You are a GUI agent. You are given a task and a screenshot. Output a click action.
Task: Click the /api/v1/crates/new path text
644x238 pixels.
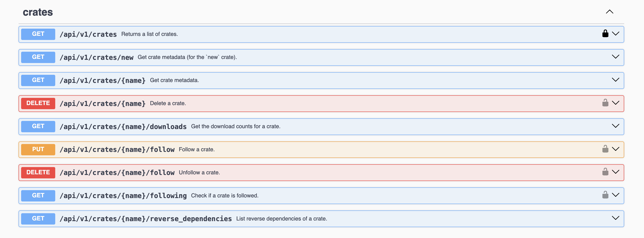click(x=97, y=57)
